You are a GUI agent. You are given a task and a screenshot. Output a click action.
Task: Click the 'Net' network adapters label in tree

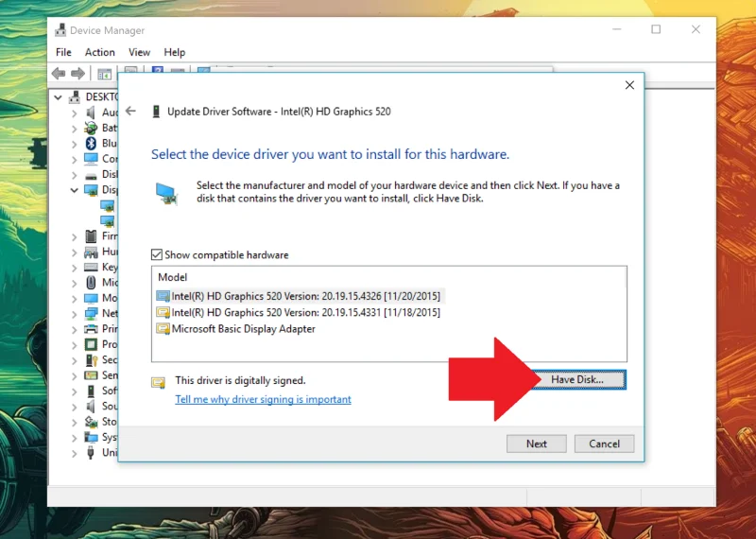[110, 313]
